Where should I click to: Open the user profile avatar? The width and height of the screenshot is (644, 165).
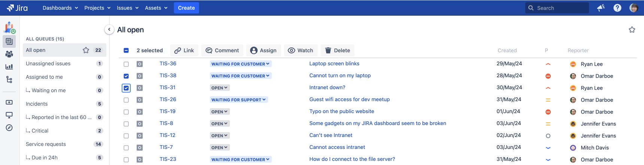634,8
